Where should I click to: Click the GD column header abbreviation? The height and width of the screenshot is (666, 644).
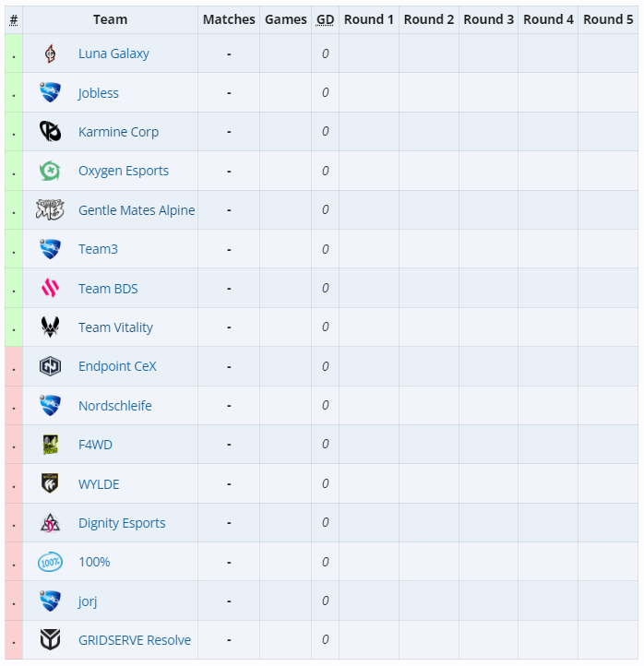(x=325, y=19)
